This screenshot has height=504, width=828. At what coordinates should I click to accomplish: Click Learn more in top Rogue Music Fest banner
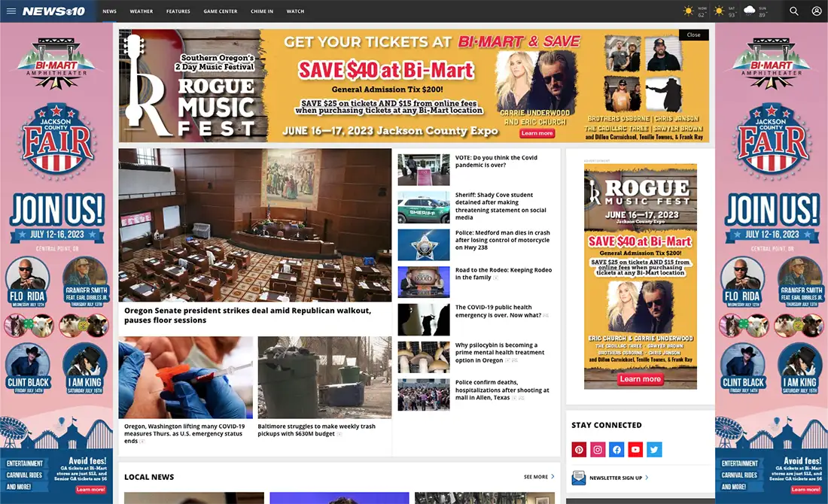[x=537, y=133]
